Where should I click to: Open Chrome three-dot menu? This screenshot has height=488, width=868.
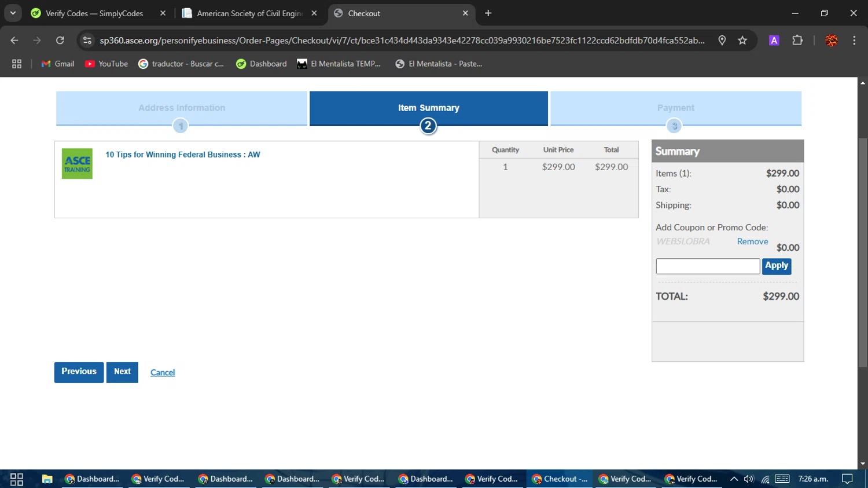point(854,41)
